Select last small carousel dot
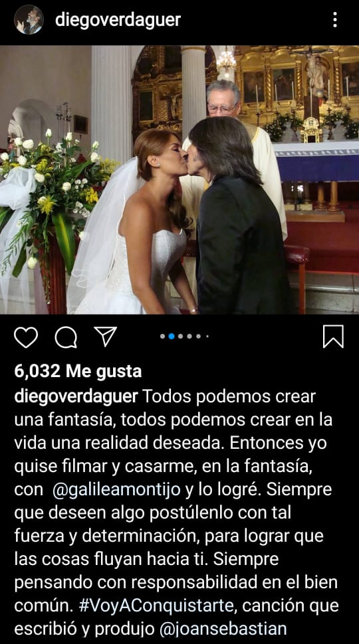 click(x=207, y=337)
